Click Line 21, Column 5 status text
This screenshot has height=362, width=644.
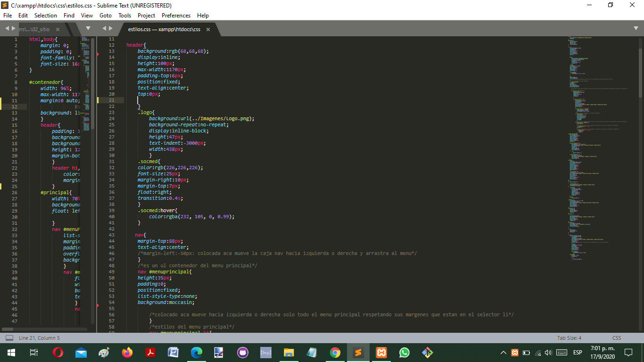tap(39, 338)
